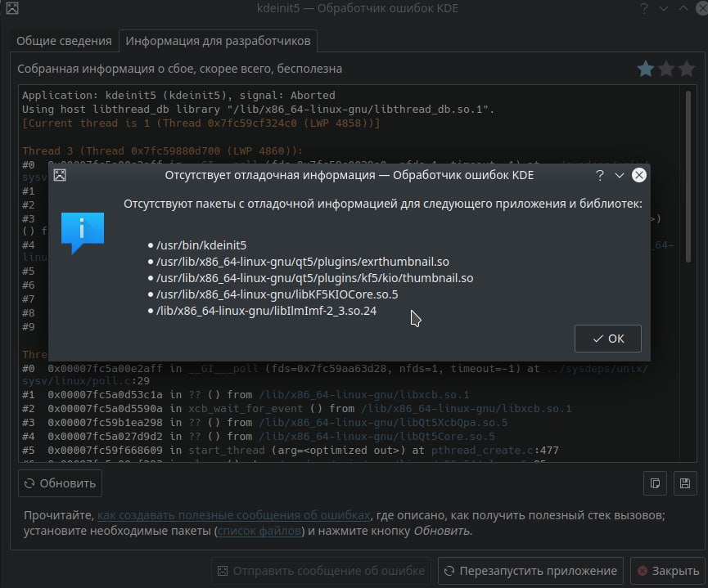Viewport: 708px width, 588px height.
Task: Open help in main crash handler title bar
Action: point(644,8)
